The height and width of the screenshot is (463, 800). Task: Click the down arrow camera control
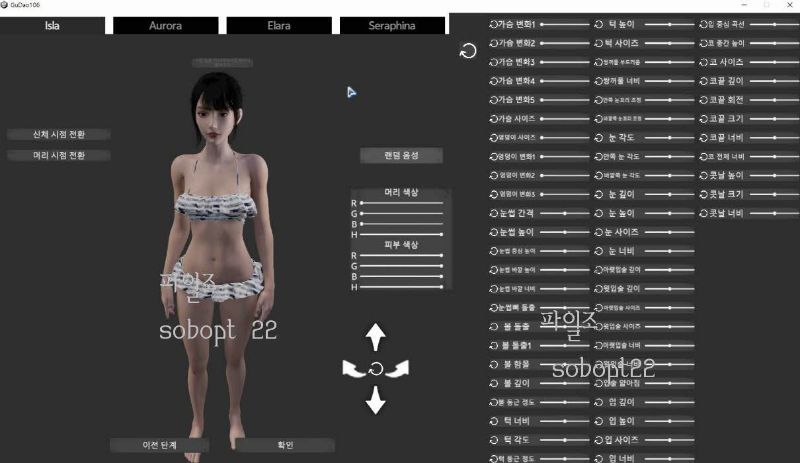(375, 400)
